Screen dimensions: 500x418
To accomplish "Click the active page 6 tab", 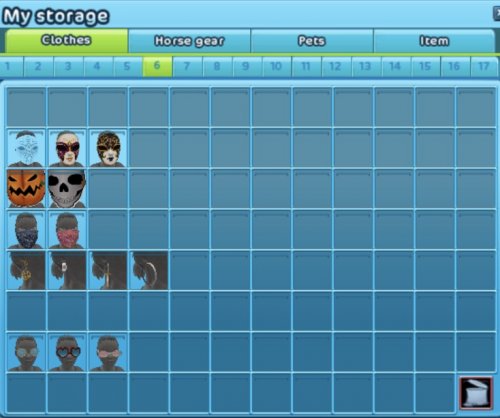I will pyautogui.click(x=157, y=66).
